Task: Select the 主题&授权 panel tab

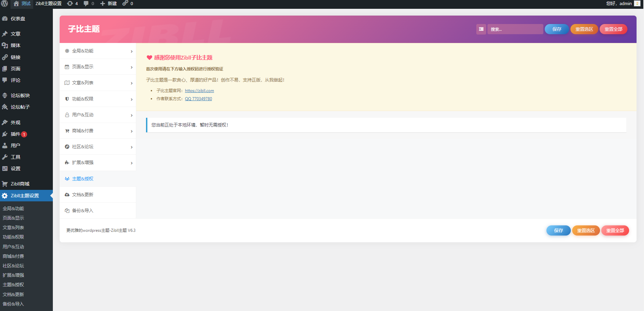Action: click(x=98, y=179)
